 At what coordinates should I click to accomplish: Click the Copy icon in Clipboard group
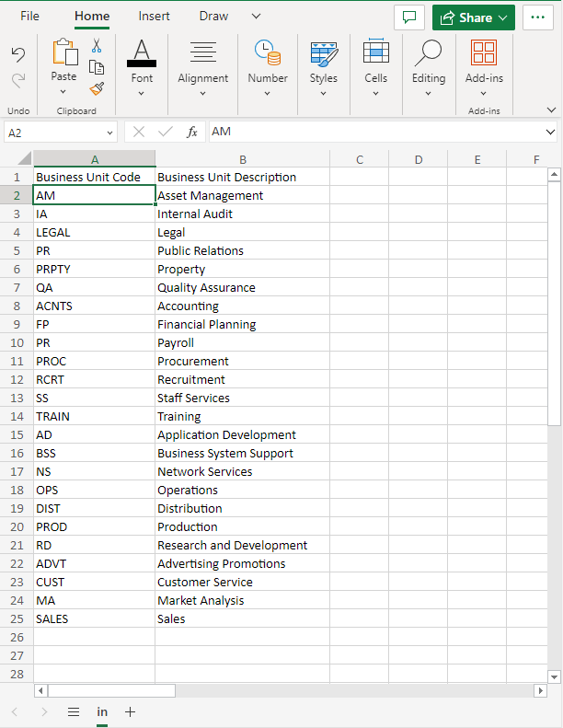pos(97,67)
